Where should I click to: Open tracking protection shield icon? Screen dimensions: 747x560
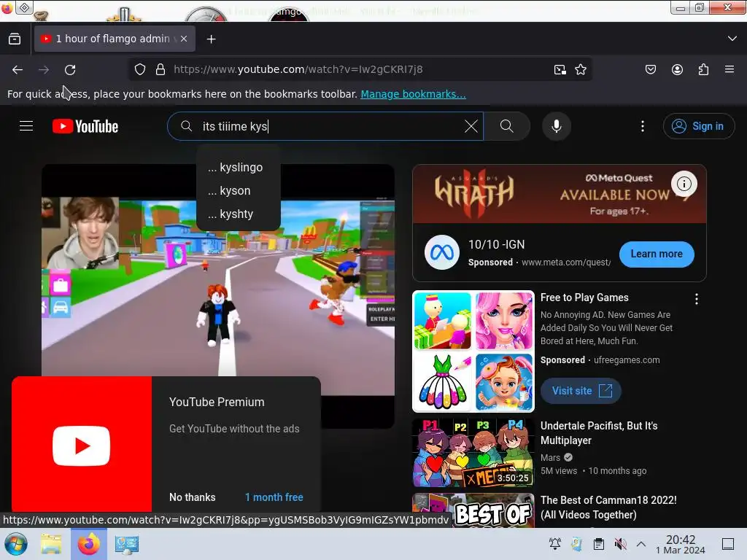pyautogui.click(x=139, y=69)
